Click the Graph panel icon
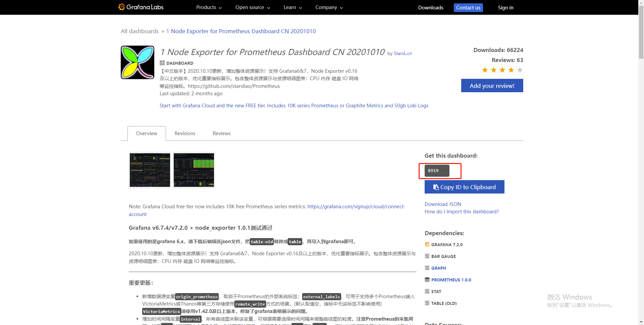 pyautogui.click(x=427, y=268)
